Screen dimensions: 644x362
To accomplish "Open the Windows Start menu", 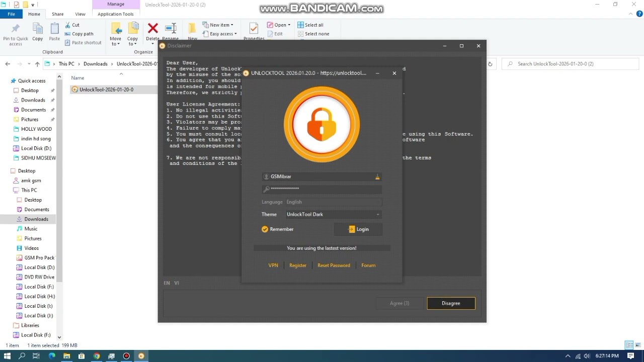I will tap(7, 356).
